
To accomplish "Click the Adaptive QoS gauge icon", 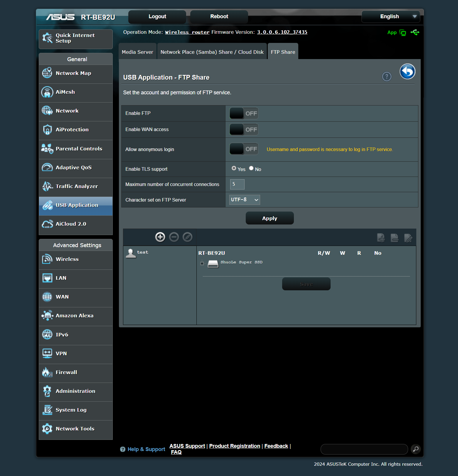I will point(47,167).
